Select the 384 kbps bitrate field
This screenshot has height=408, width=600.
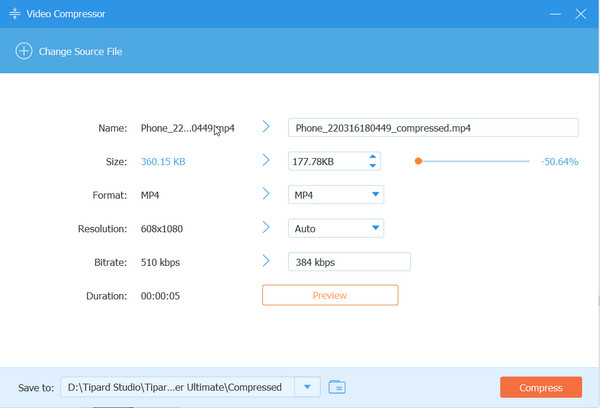pos(349,262)
